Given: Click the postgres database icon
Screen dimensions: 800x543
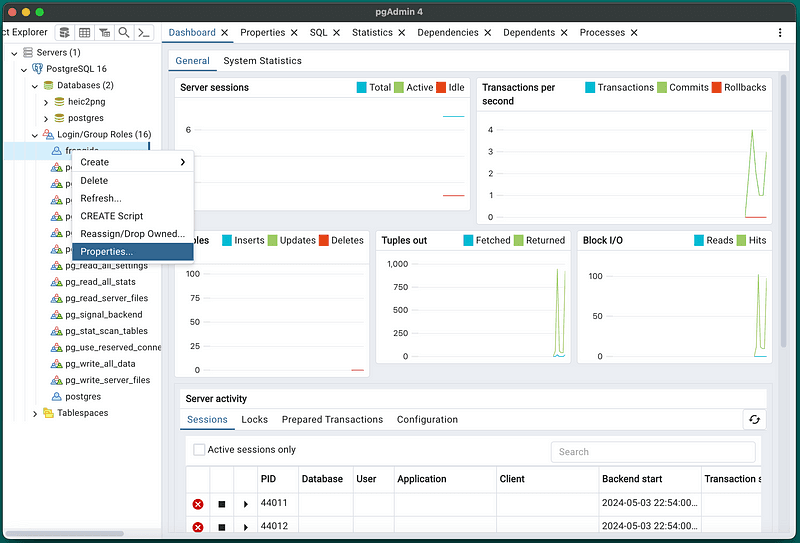Looking at the screenshot, I should pos(60,118).
